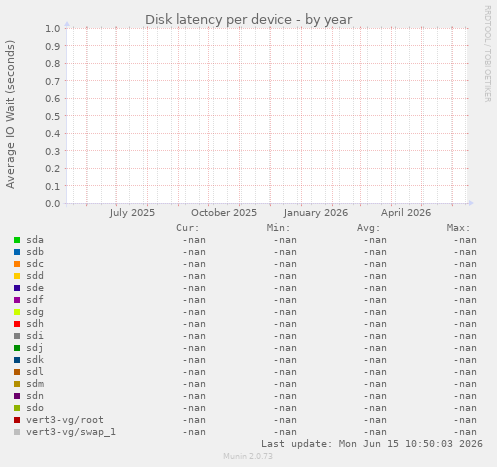Click the sdc orange legend swatch
The image size is (497, 467).
click(x=17, y=264)
